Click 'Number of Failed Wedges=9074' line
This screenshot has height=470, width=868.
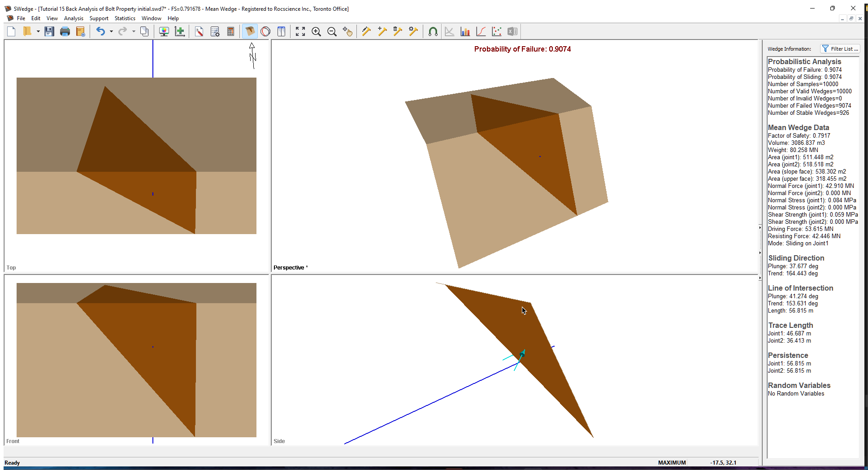[x=809, y=105]
